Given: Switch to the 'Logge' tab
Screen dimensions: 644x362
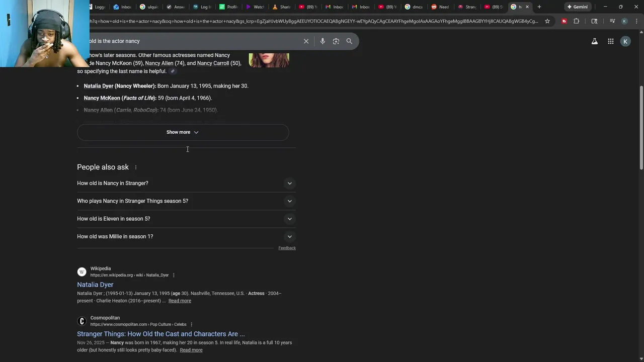Looking at the screenshot, I should pyautogui.click(x=97, y=7).
